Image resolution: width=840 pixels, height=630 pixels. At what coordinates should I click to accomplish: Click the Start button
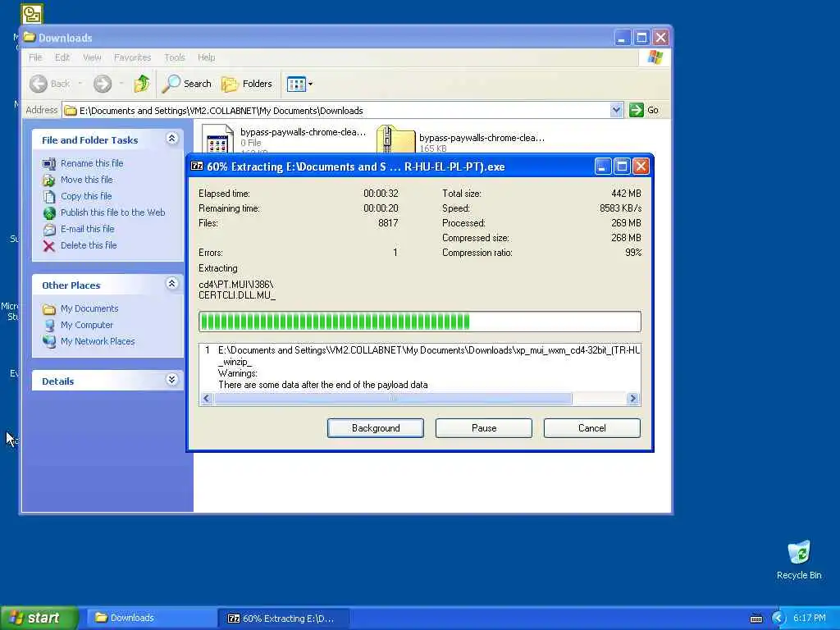pyautogui.click(x=39, y=618)
